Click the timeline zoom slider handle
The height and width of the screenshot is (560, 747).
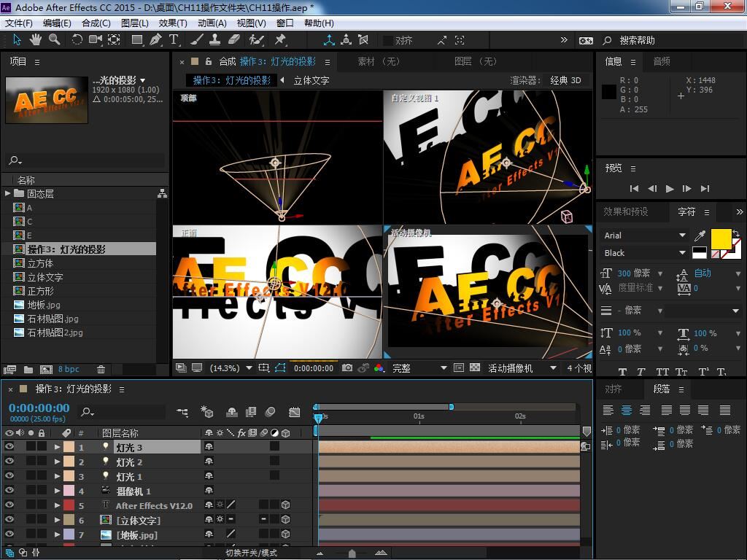click(x=352, y=553)
